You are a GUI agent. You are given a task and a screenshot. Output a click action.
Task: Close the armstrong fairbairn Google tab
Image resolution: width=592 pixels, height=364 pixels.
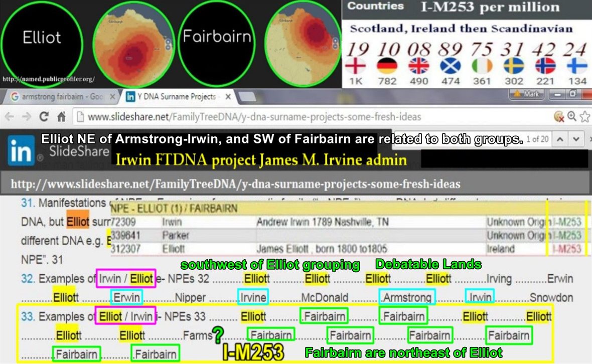tap(112, 97)
